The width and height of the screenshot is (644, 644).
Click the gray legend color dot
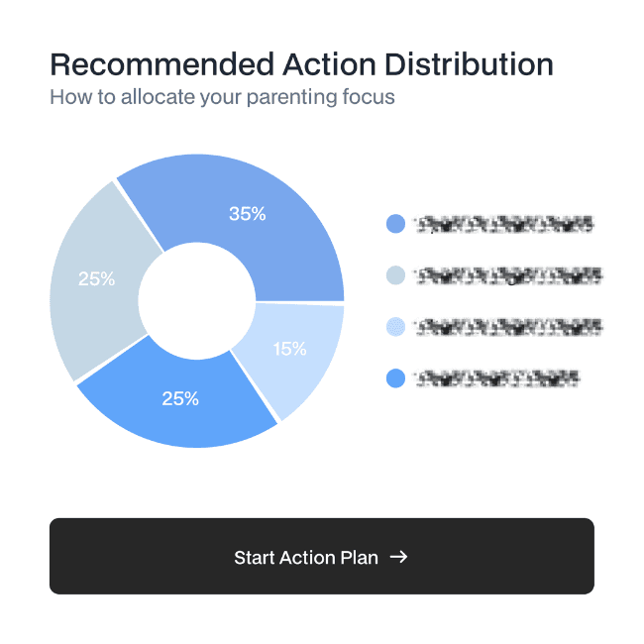click(396, 275)
